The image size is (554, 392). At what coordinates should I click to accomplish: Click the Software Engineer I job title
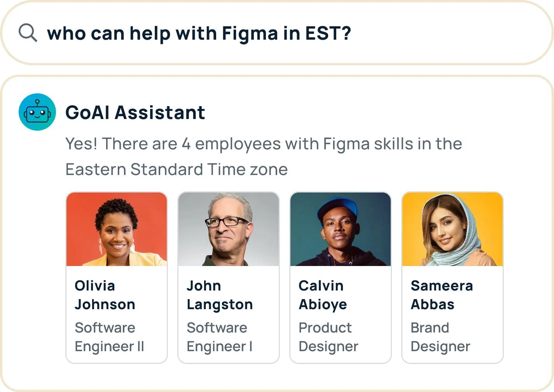[220, 337]
